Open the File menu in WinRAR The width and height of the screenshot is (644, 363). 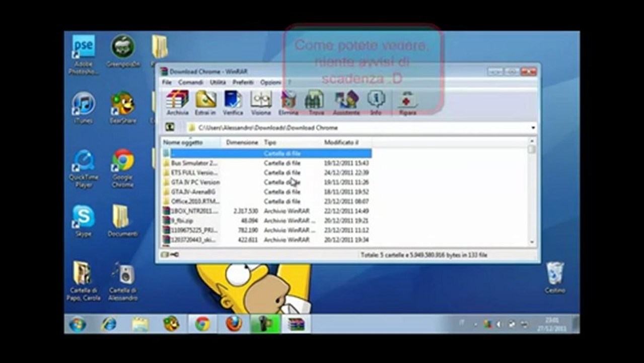(x=167, y=82)
